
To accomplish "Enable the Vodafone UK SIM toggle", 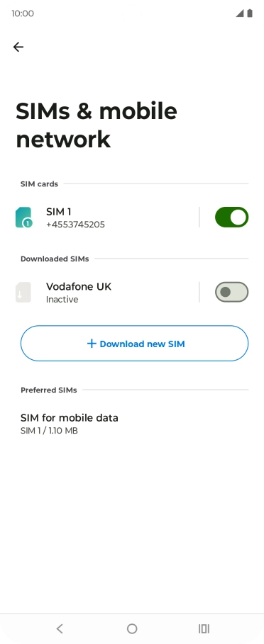I will (x=231, y=292).
